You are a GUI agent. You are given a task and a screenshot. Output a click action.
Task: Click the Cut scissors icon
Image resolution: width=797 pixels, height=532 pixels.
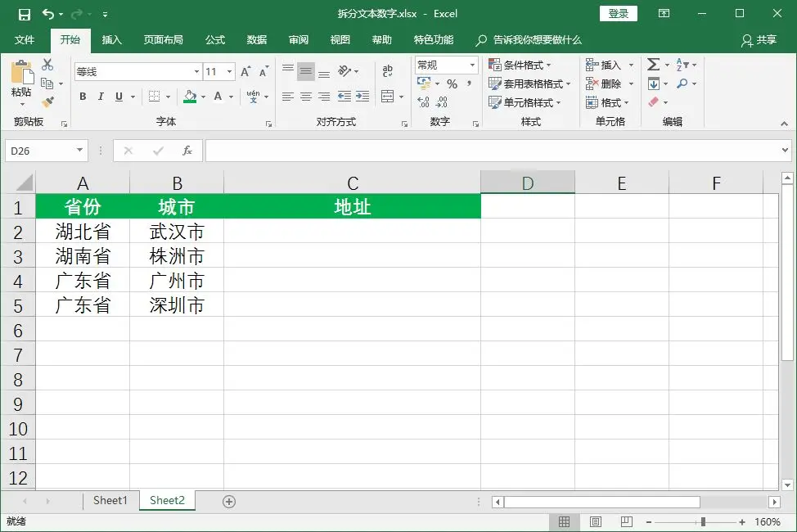[47, 65]
